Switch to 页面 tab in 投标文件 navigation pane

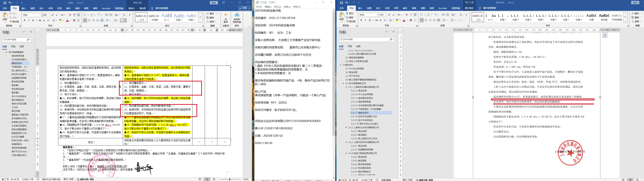click(350, 46)
